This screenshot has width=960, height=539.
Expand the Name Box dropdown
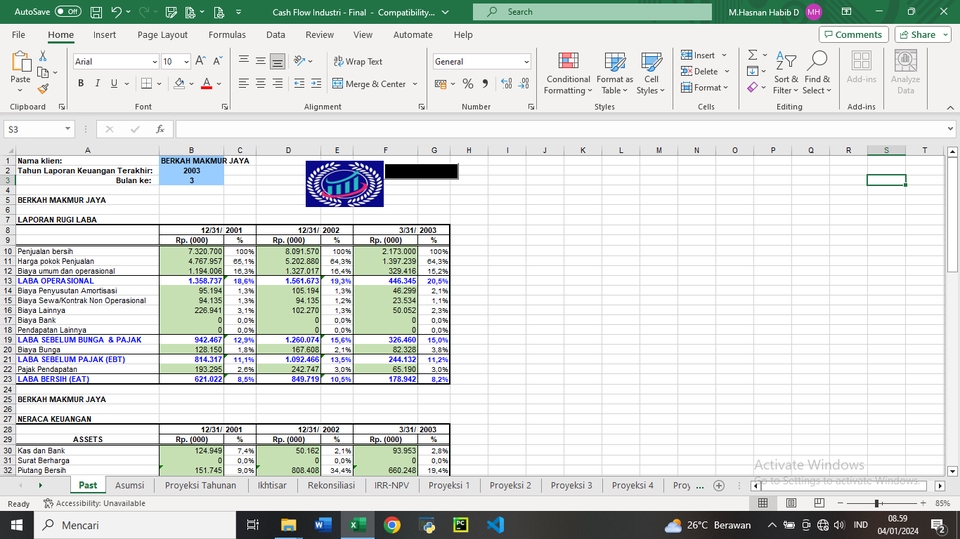(67, 129)
